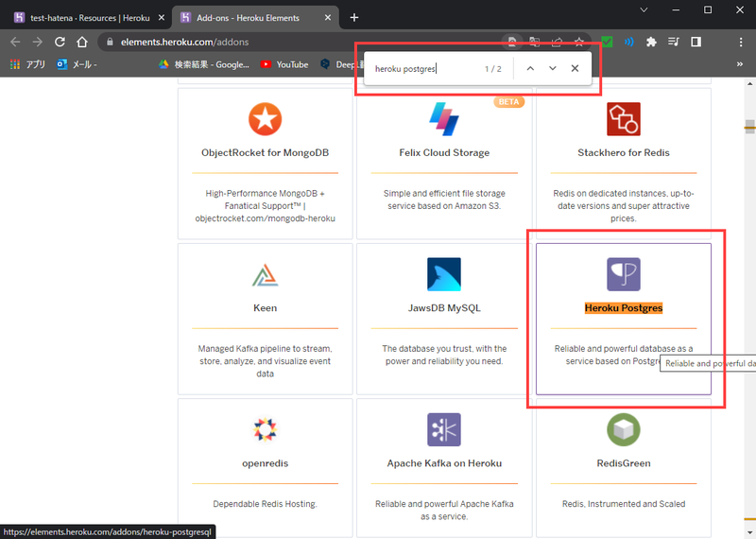Open the YouTube bookmark
Image resolution: width=756 pixels, height=539 pixels.
pyautogui.click(x=284, y=64)
